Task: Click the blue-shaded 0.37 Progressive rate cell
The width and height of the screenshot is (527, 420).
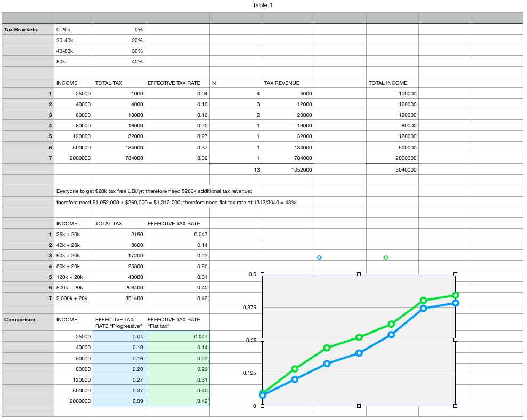Action: [119, 390]
